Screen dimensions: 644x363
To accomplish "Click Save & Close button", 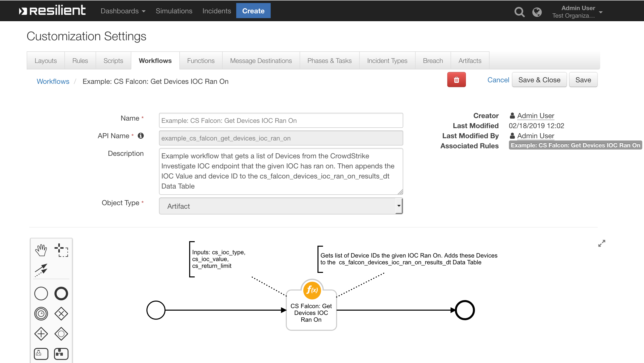I will pyautogui.click(x=539, y=80).
